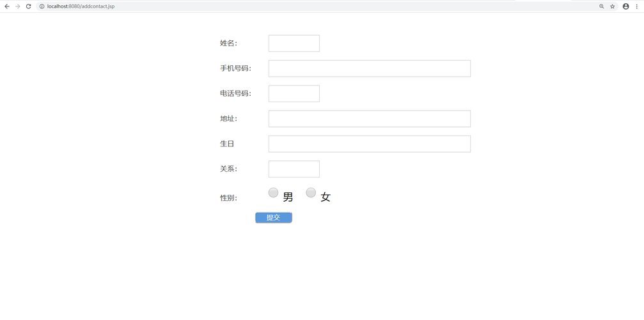The image size is (644, 320).
Task: Click the 地址: label
Action: point(228,119)
